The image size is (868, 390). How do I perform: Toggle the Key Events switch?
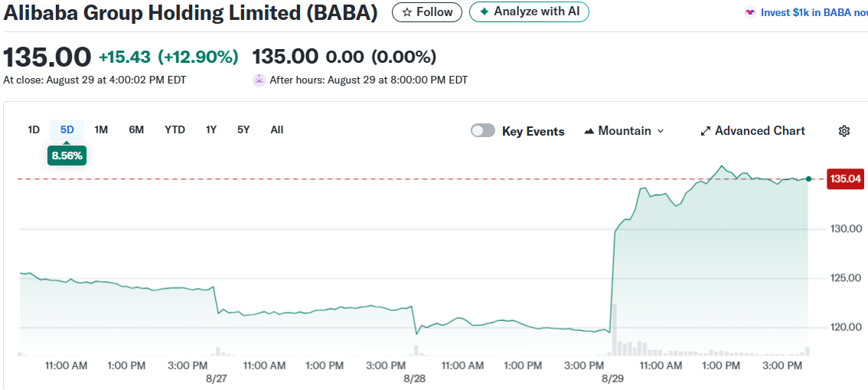[x=483, y=131]
